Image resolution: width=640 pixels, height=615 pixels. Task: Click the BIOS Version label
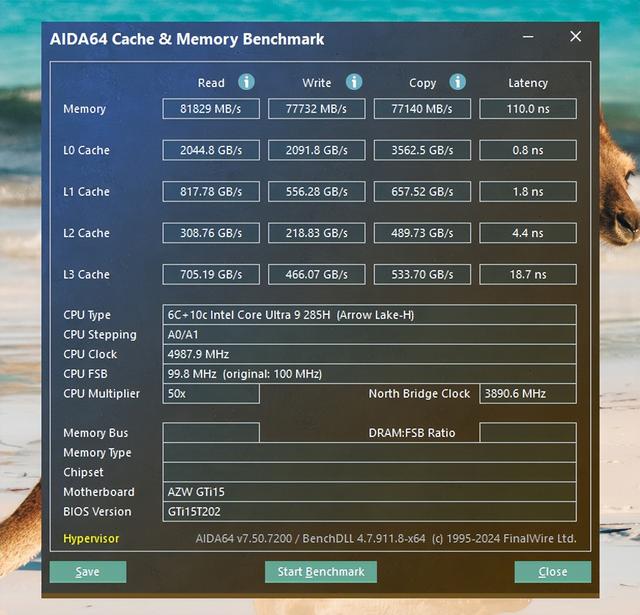(x=97, y=511)
